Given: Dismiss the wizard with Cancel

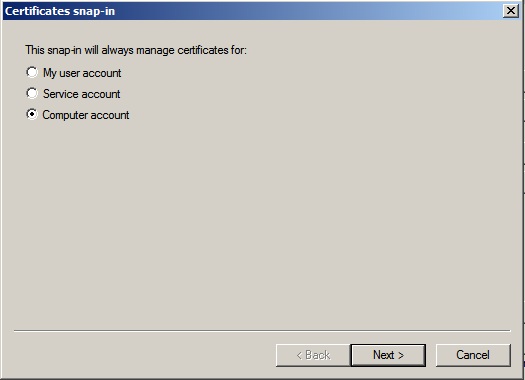Looking at the screenshot, I should 473,355.
